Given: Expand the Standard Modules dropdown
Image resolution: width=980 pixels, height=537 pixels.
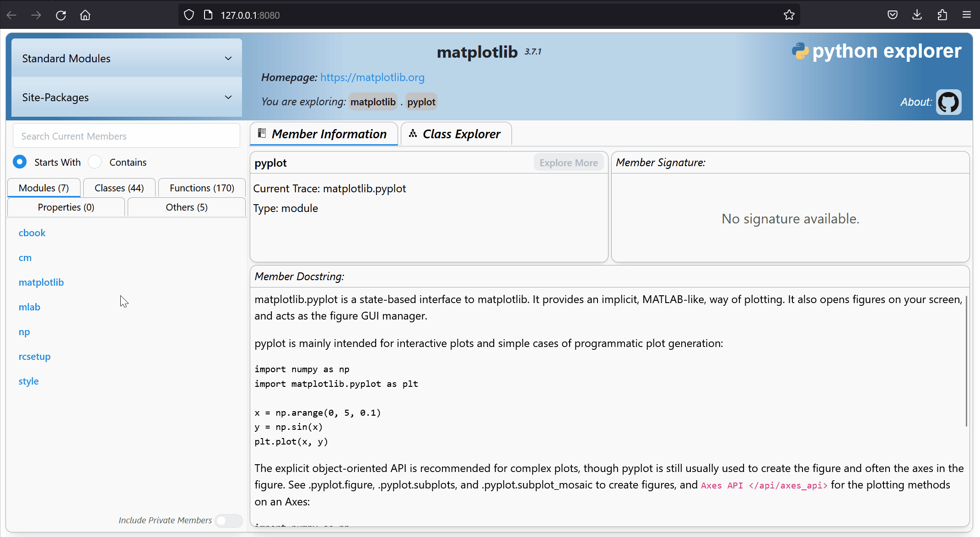Looking at the screenshot, I should click(127, 58).
